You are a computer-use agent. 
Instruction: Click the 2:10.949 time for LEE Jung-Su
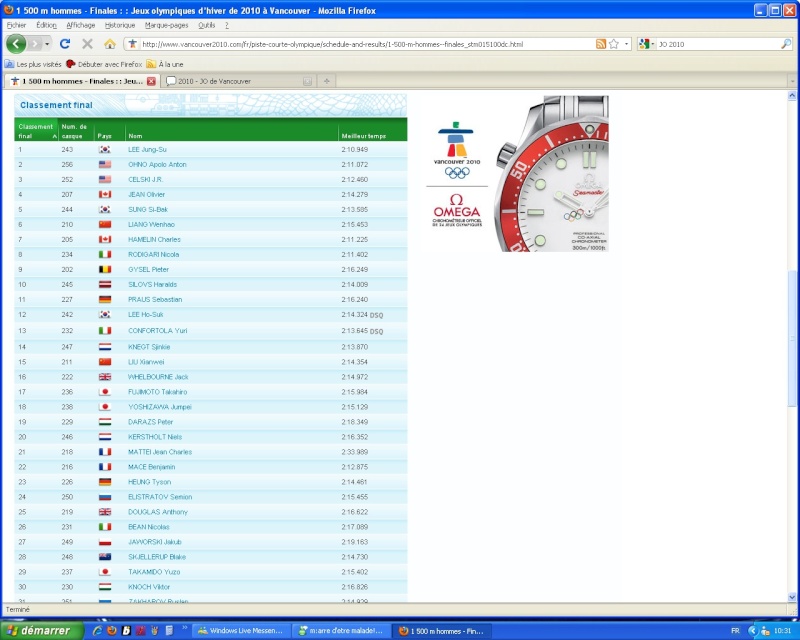(355, 150)
